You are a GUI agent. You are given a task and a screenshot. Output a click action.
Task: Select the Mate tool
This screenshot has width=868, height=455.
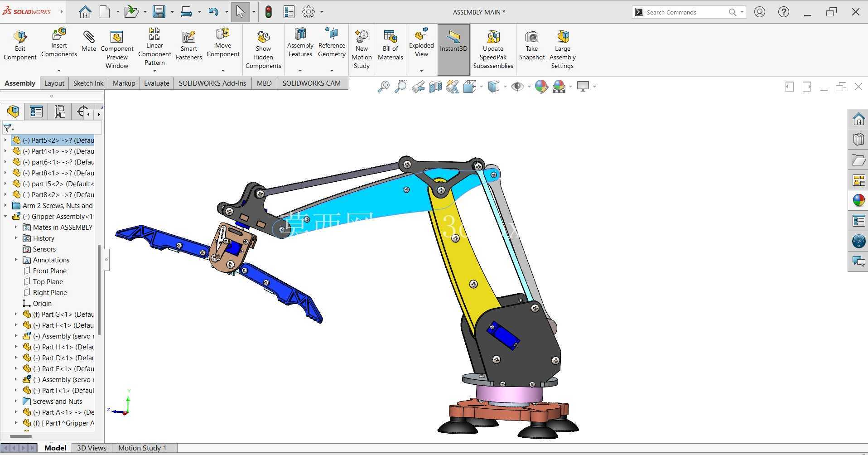(x=89, y=41)
